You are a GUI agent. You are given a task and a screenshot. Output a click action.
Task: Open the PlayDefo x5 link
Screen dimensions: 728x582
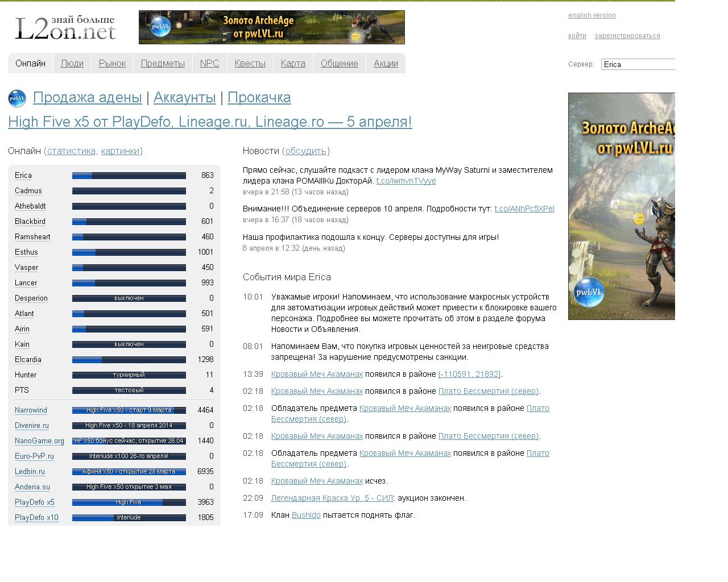click(35, 502)
